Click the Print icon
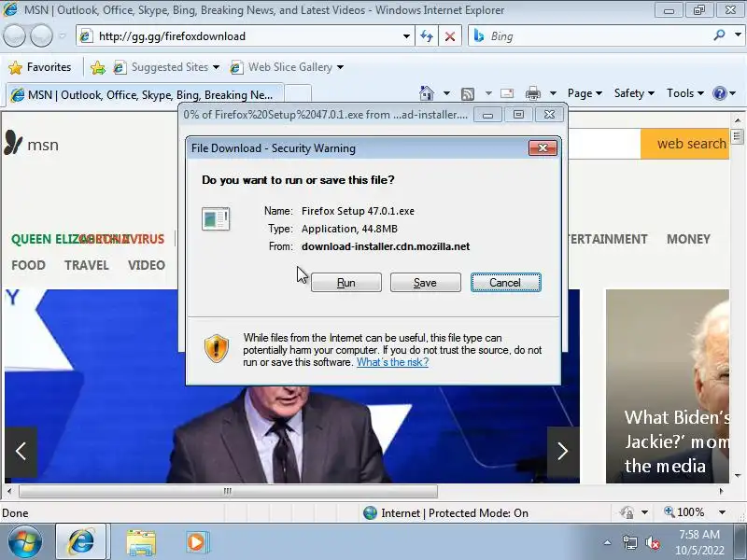Viewport: 747px width, 560px height. click(x=532, y=93)
